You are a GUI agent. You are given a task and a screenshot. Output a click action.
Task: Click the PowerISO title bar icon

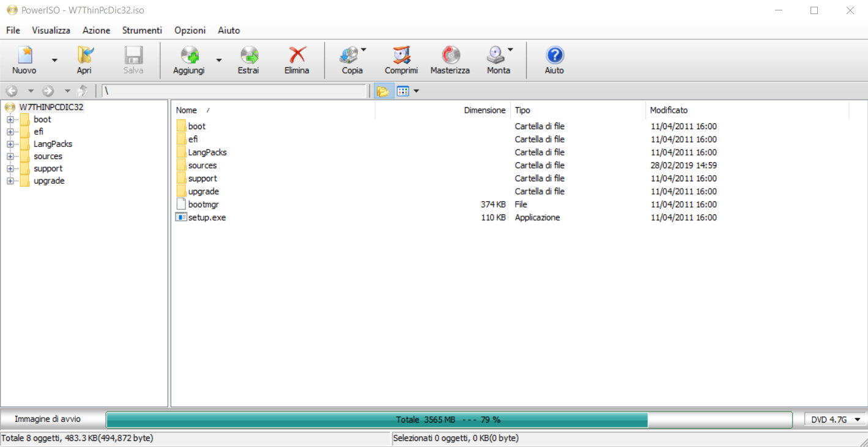click(x=12, y=10)
